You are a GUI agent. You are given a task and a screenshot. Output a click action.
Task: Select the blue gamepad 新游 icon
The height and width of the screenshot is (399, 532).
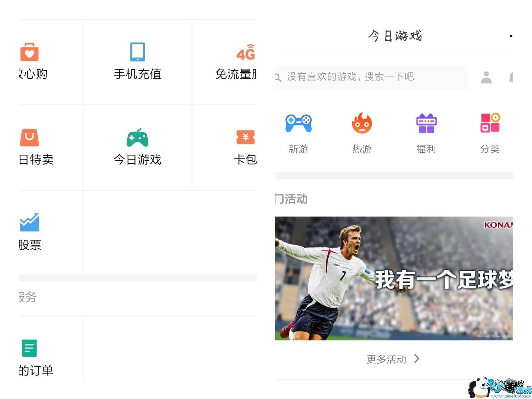298,123
